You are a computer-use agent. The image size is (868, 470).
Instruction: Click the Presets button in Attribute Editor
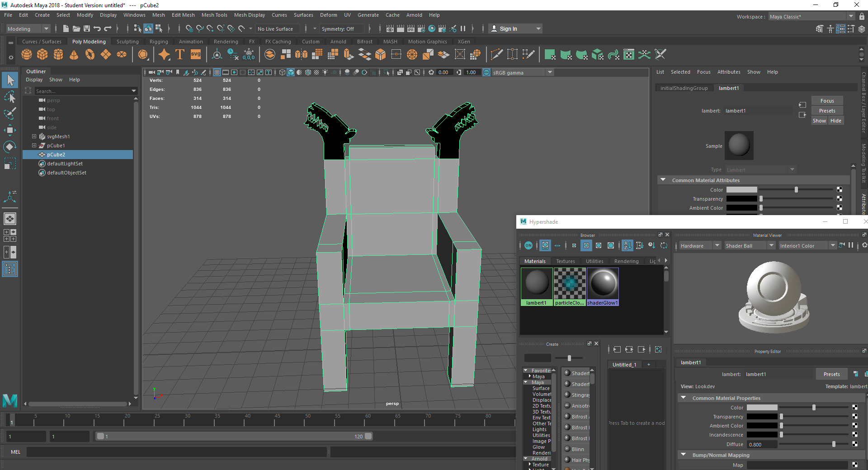click(827, 111)
